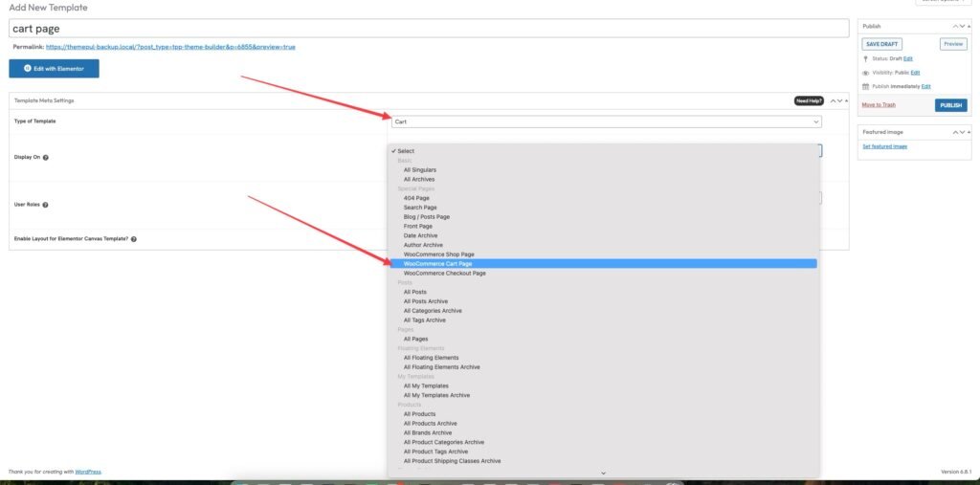Edit the Visibility: Public setting
This screenshot has height=485, width=980.
coord(914,73)
